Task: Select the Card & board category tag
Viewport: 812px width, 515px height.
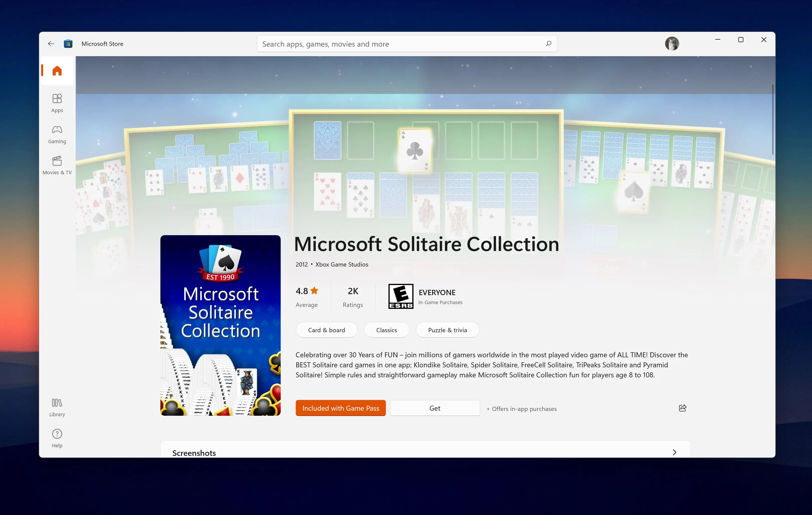Action: (326, 330)
